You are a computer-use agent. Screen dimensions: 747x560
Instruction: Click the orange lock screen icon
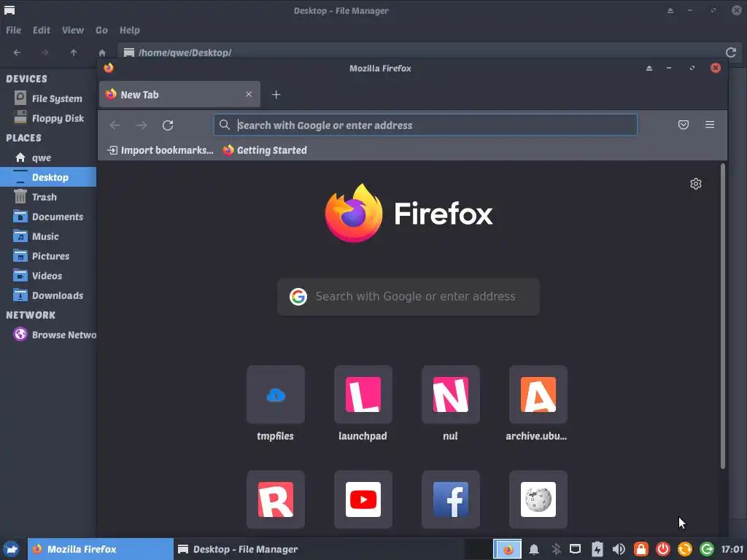(x=640, y=550)
